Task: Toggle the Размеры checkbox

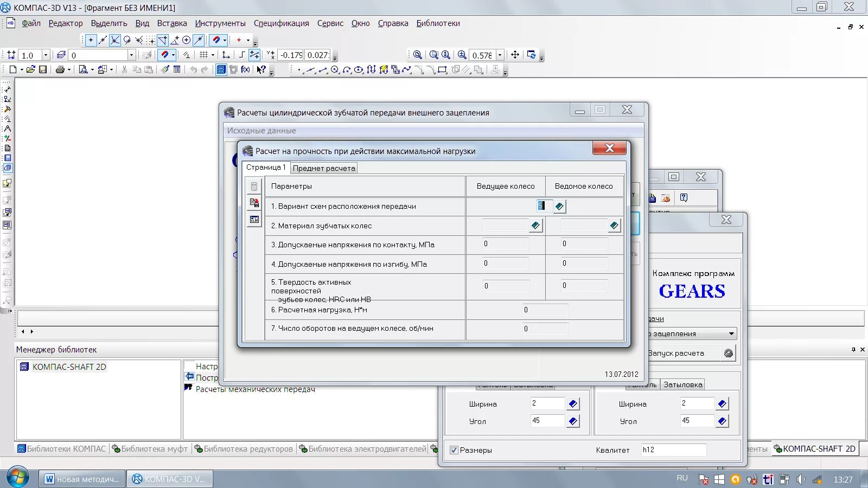Action: click(x=454, y=450)
